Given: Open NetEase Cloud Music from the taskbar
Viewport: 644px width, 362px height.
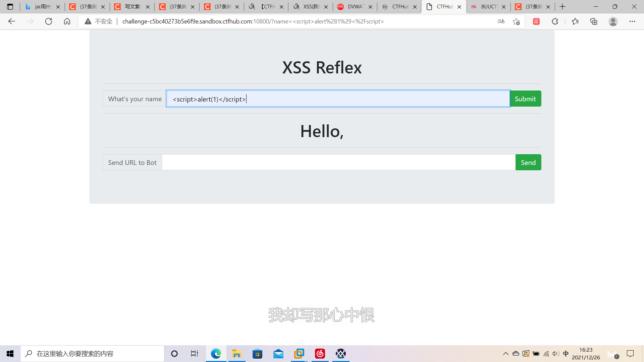Looking at the screenshot, I should [x=320, y=353].
